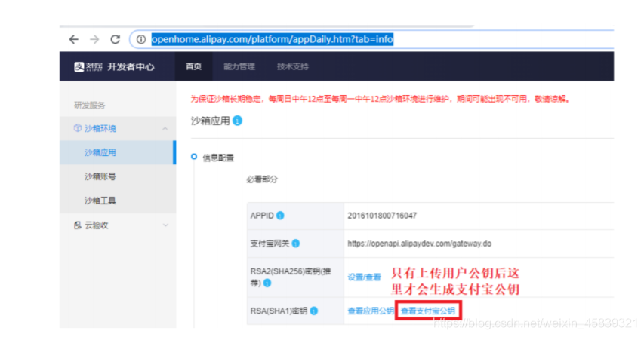Image resolution: width=644 pixels, height=337 pixels.
Task: Click the 必看部分 label
Action: point(262,179)
